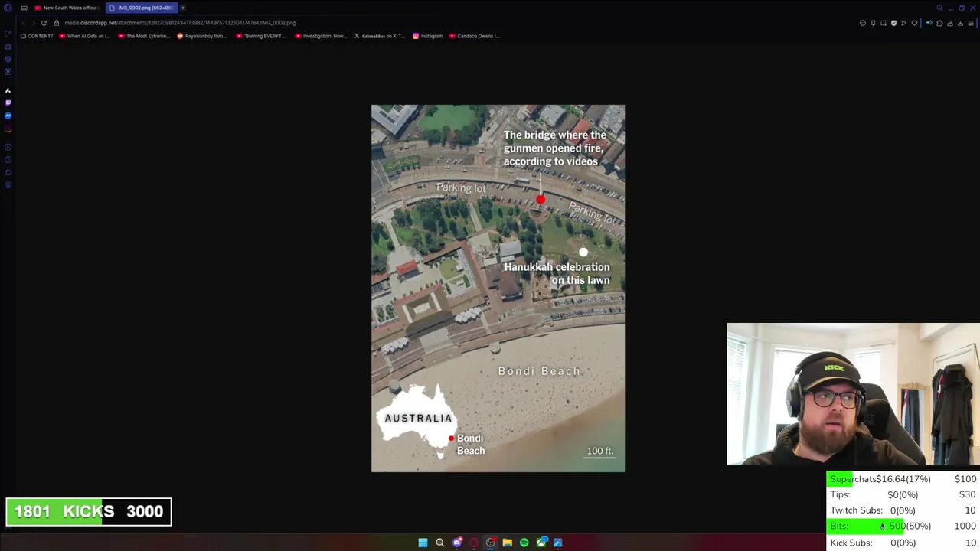Click the Bits 500 progress bar
The width and height of the screenshot is (980, 551).
903,527
